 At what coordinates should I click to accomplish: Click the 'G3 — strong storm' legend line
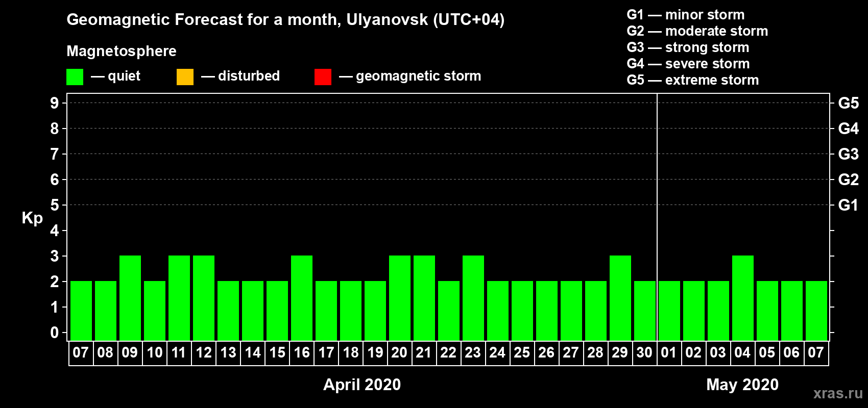click(x=688, y=47)
